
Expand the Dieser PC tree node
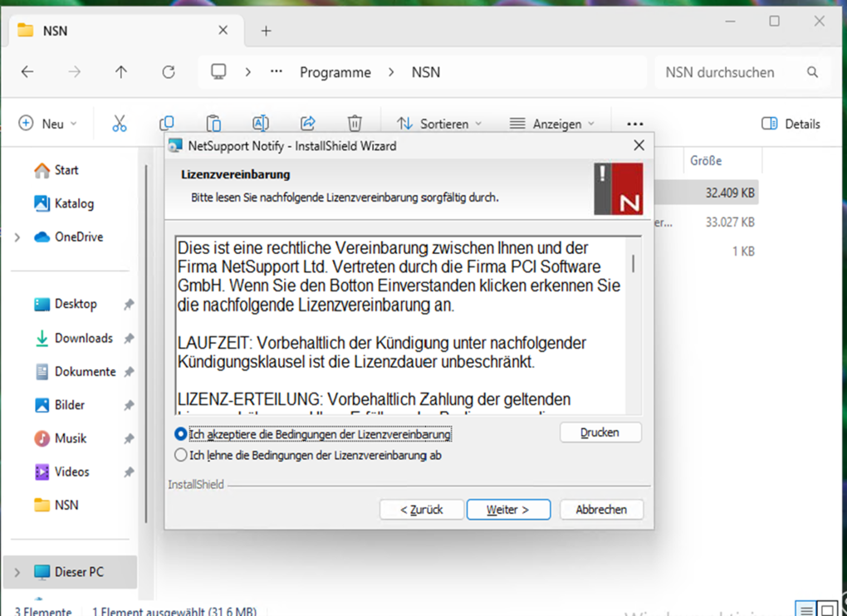point(17,572)
